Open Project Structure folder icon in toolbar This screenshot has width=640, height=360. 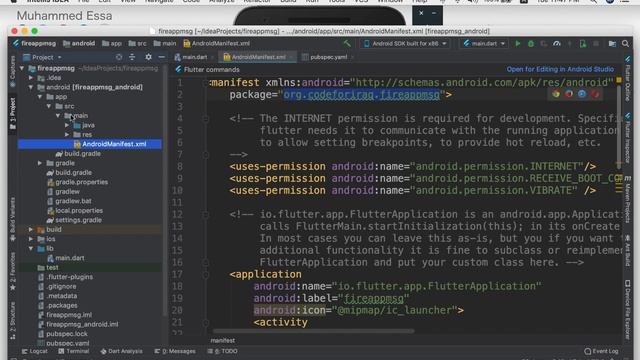click(612, 43)
